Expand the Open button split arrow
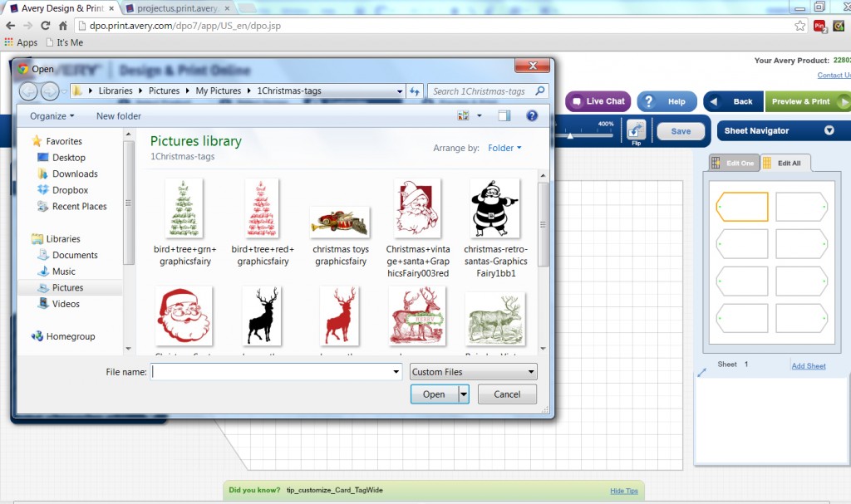Viewport: 851px width, 504px height. 464,394
